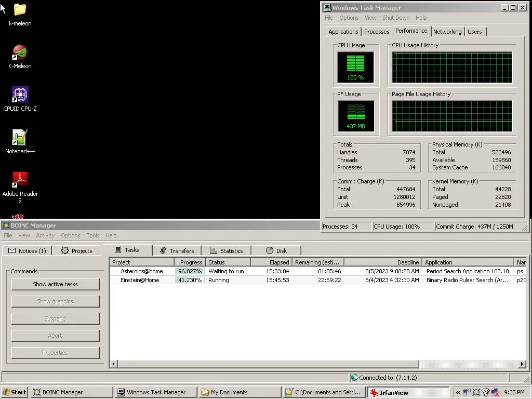Open the Task Manager View menu
532x399 pixels.
point(370,18)
